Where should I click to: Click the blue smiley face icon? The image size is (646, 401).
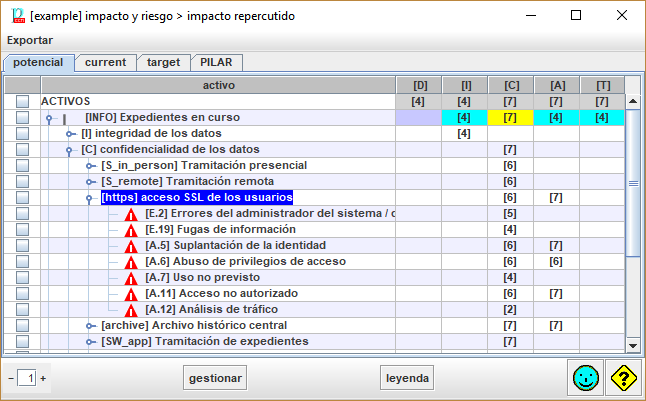pos(585,378)
